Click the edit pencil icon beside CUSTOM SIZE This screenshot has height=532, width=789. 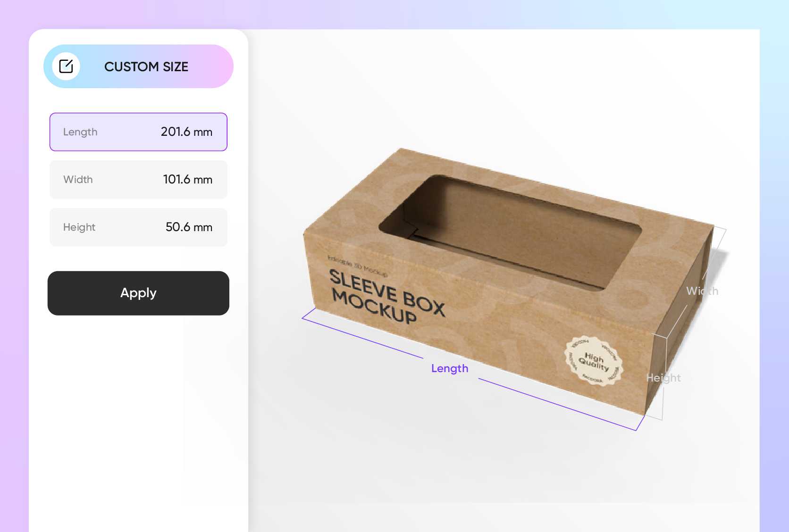click(x=67, y=66)
